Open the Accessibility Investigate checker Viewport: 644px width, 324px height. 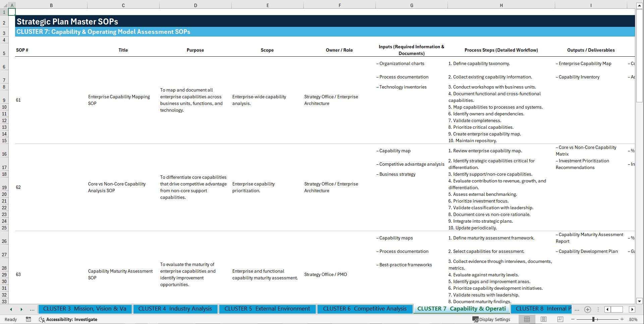click(68, 319)
